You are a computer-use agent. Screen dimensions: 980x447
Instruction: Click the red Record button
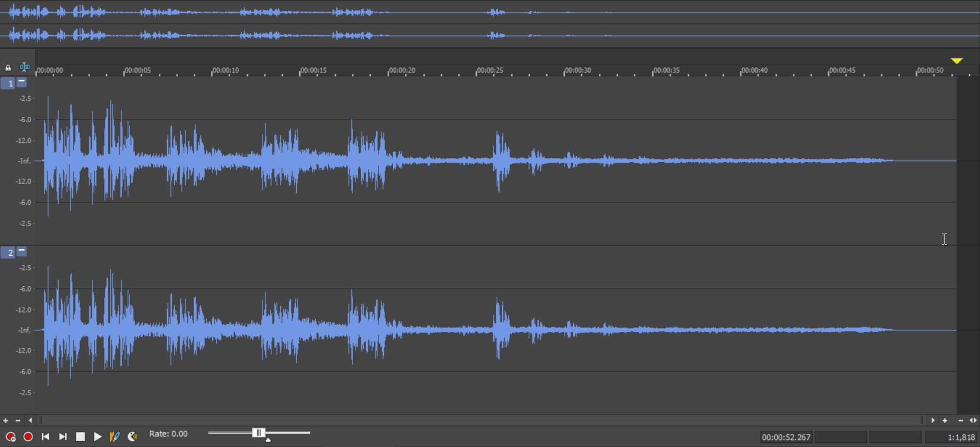tap(28, 437)
